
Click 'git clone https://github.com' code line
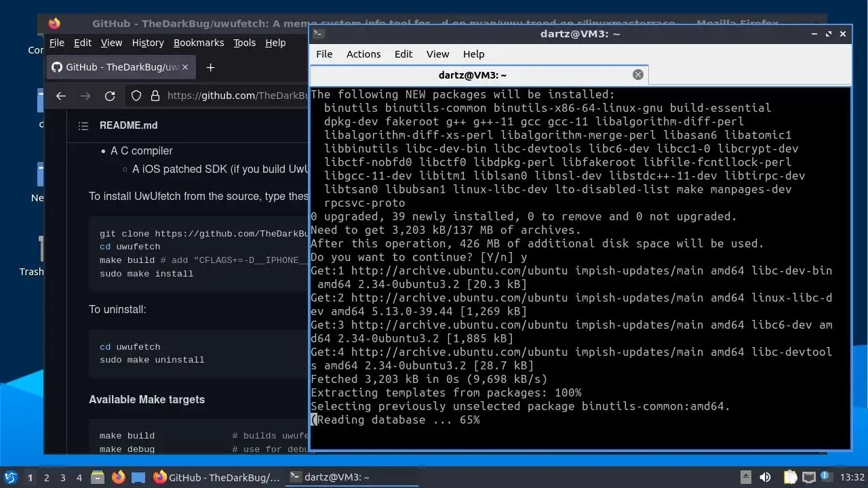(203, 234)
